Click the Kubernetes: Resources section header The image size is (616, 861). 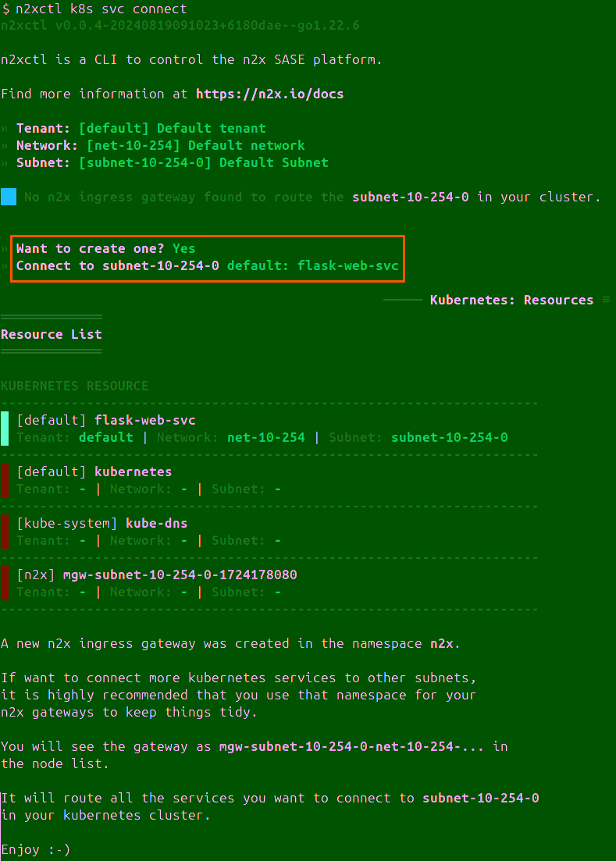pyautogui.click(x=511, y=300)
